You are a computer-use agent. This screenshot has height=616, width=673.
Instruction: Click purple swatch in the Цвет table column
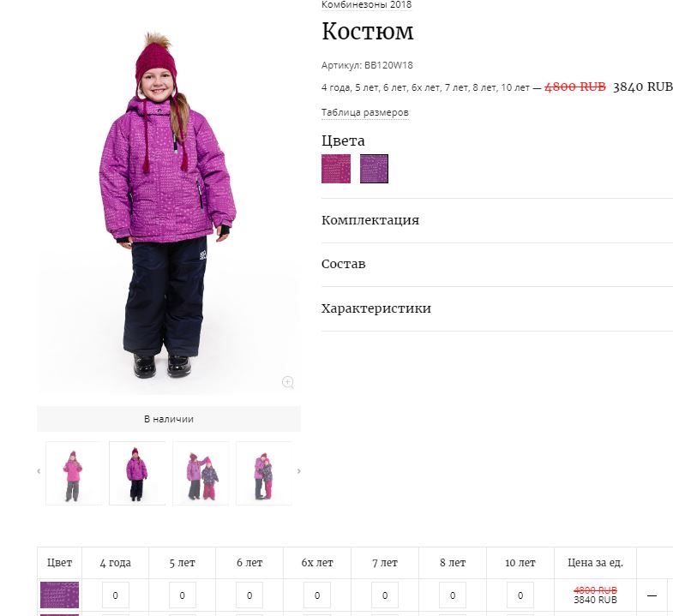click(x=60, y=595)
